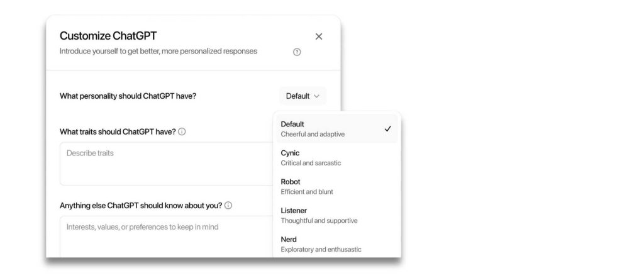Click info icon beside 'What traits' label

click(182, 132)
